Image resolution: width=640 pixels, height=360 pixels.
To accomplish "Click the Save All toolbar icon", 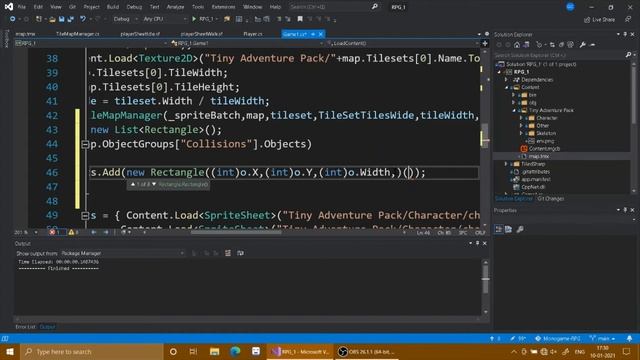I will [71, 19].
